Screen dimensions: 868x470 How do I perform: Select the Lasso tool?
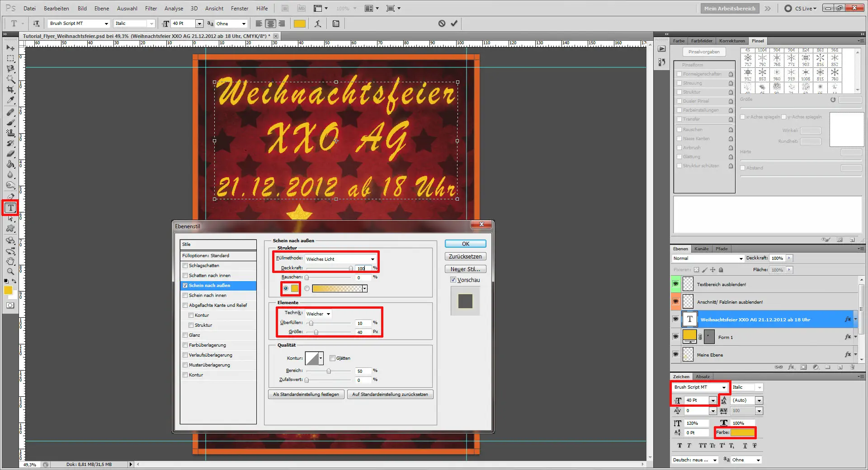10,69
